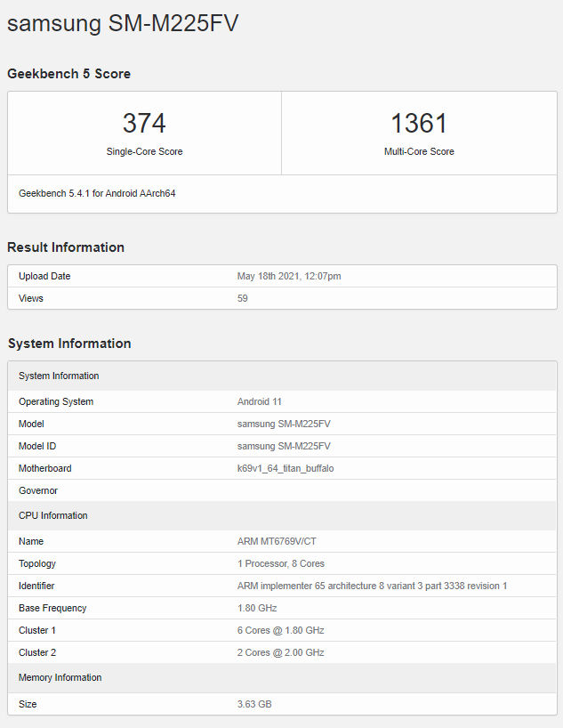Select the views count 59
The height and width of the screenshot is (728, 563).
click(242, 298)
